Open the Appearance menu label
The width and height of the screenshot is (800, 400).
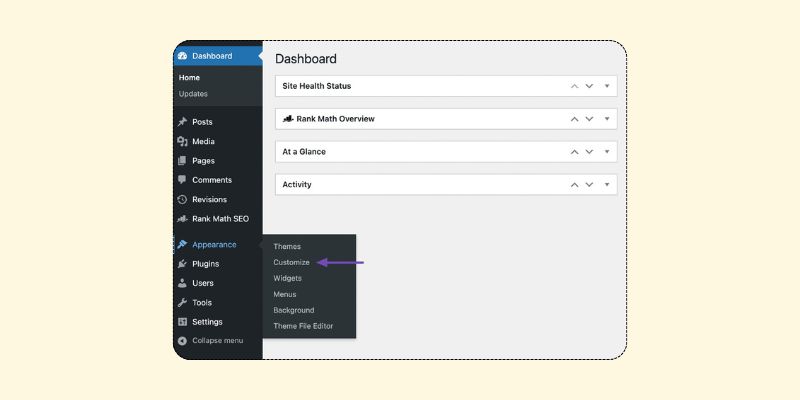[214, 245]
